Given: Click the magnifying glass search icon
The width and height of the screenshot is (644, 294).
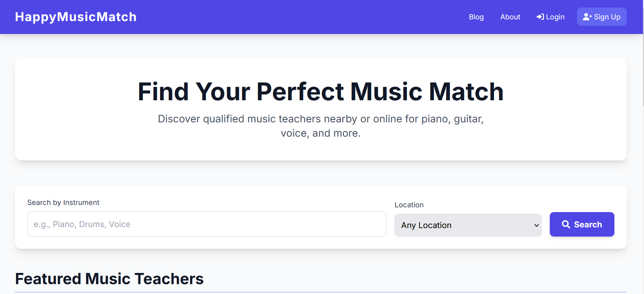Looking at the screenshot, I should point(566,224).
